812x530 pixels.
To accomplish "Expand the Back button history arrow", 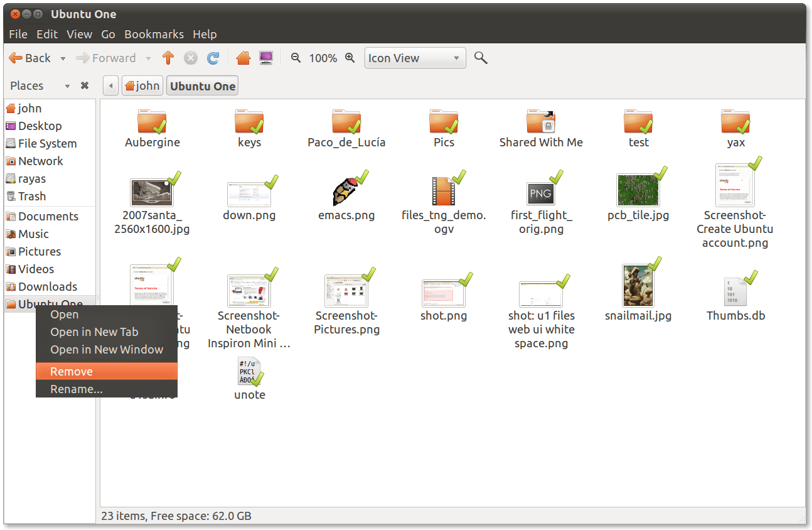I will 62,58.
